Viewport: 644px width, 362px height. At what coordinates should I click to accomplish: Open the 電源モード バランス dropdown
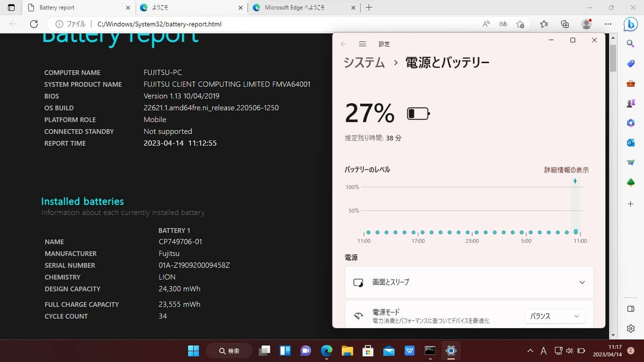point(555,316)
